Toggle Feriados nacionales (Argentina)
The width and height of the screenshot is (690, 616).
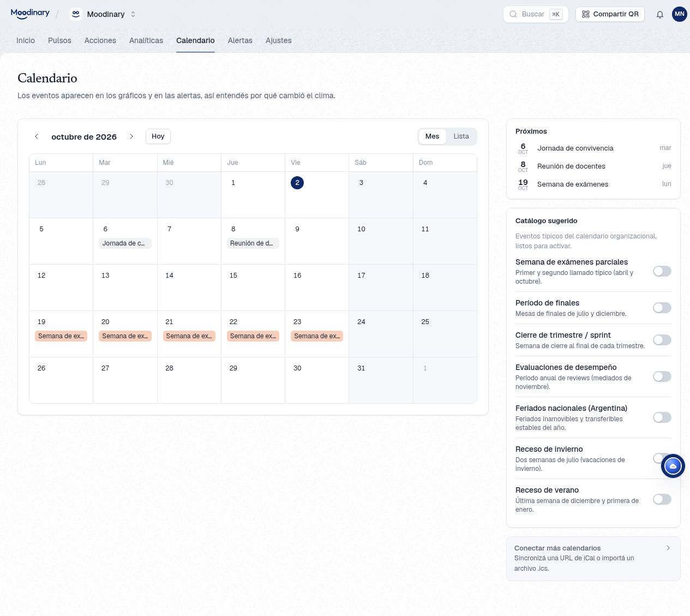click(662, 417)
